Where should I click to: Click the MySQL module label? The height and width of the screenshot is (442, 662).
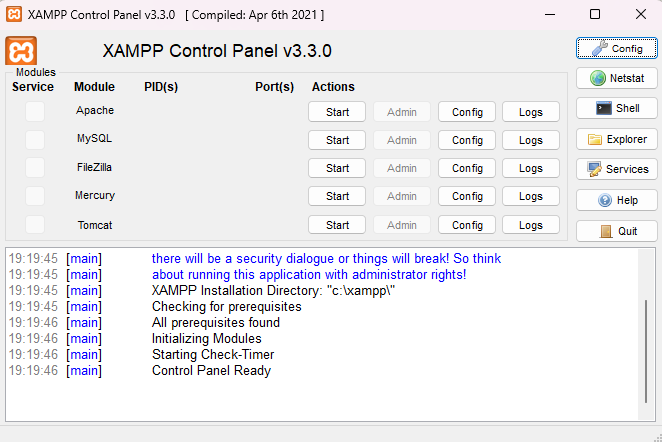tap(95, 138)
